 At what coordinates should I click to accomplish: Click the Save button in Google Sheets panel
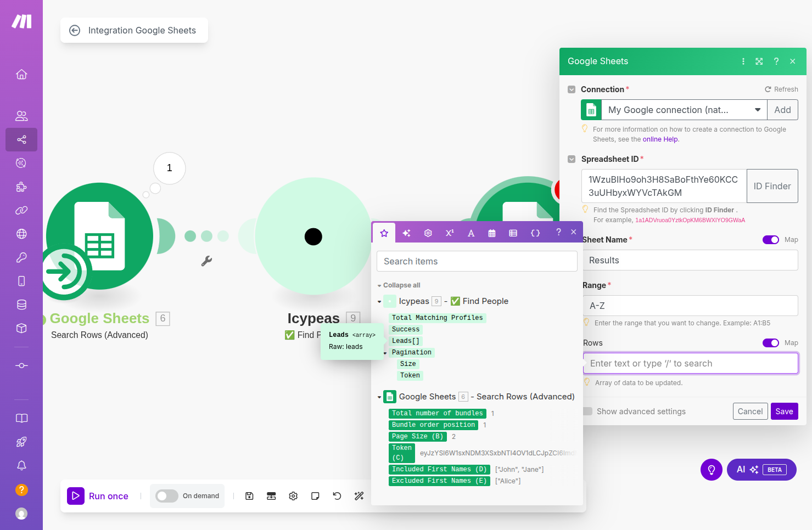point(784,411)
